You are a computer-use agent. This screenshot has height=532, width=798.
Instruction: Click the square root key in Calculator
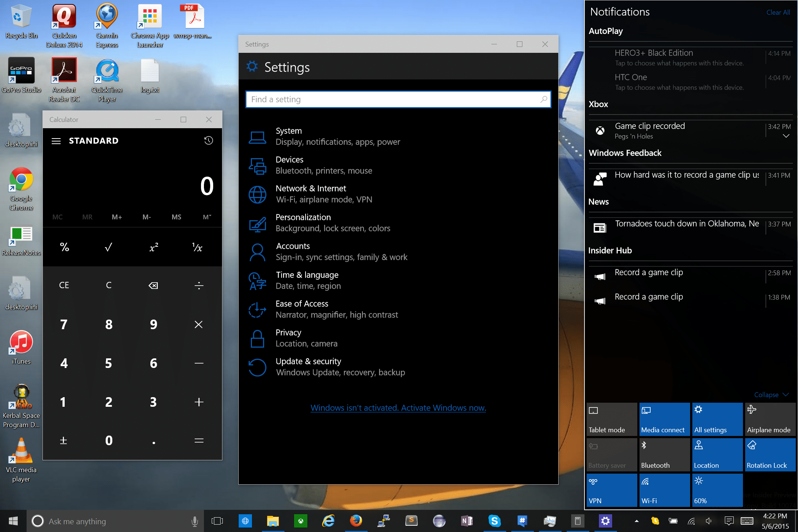(x=109, y=247)
